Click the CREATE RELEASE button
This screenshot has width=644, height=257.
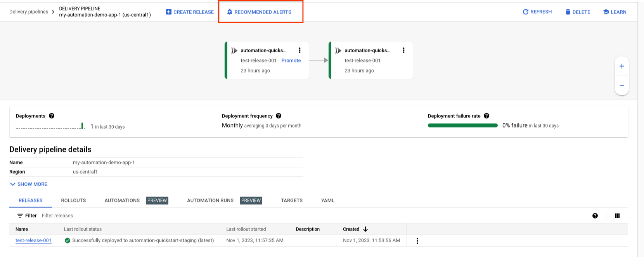click(x=190, y=12)
